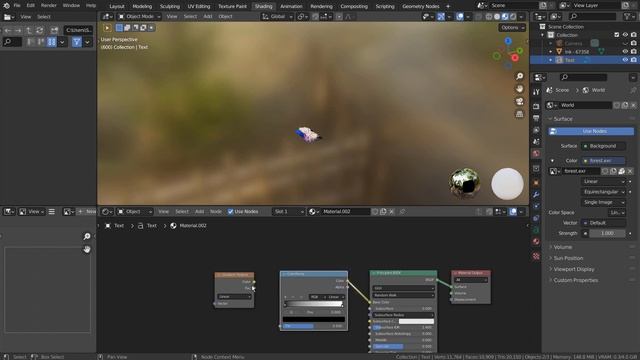This screenshot has width=640, height=360.
Task: Switch to the Modeling workspace tab
Action: tap(142, 6)
